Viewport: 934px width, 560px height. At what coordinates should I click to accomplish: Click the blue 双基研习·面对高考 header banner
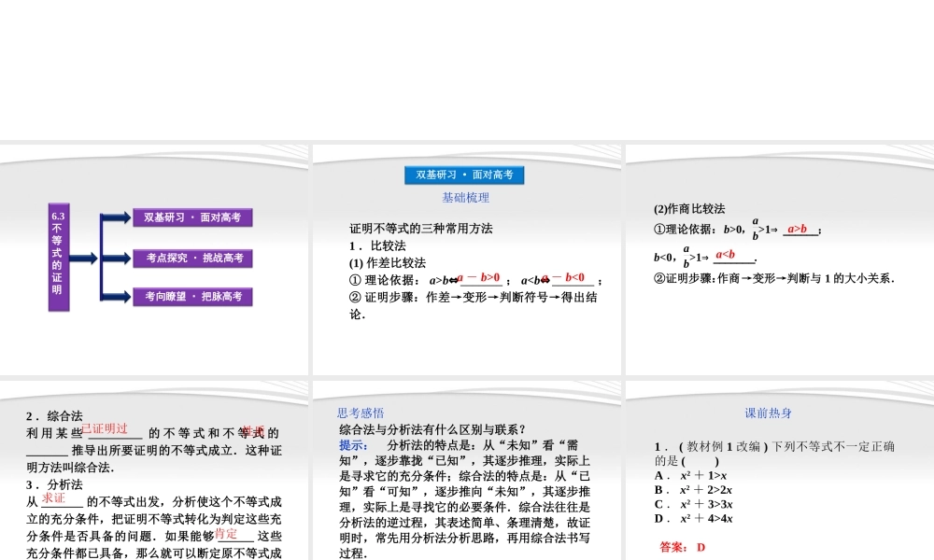point(464,175)
